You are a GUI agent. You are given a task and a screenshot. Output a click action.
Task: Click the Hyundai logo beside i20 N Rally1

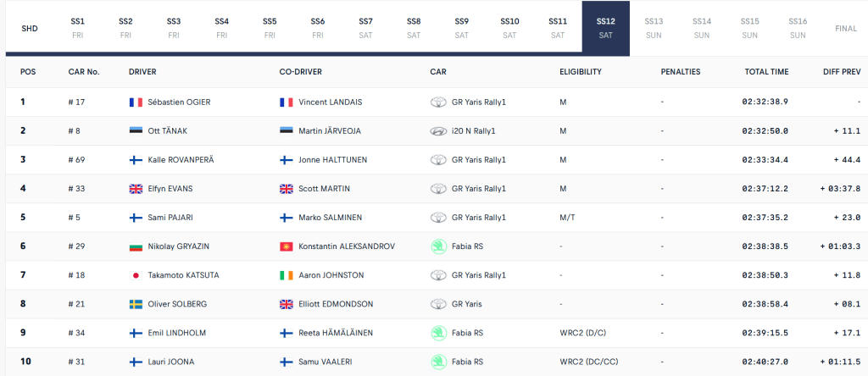[438, 130]
